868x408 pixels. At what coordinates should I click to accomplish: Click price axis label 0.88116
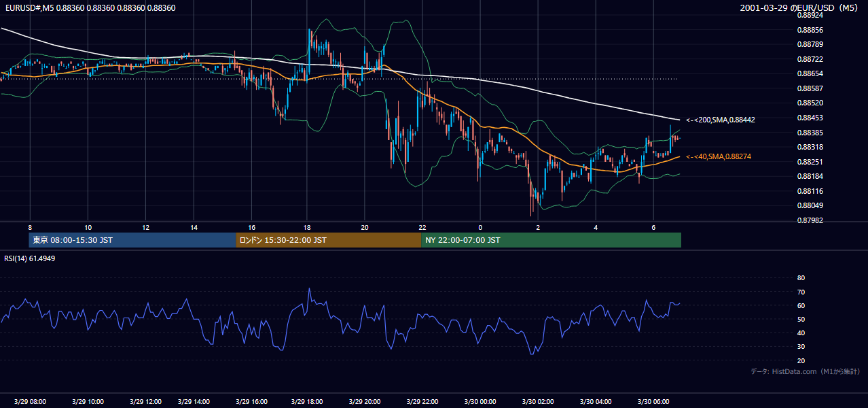tap(810, 191)
